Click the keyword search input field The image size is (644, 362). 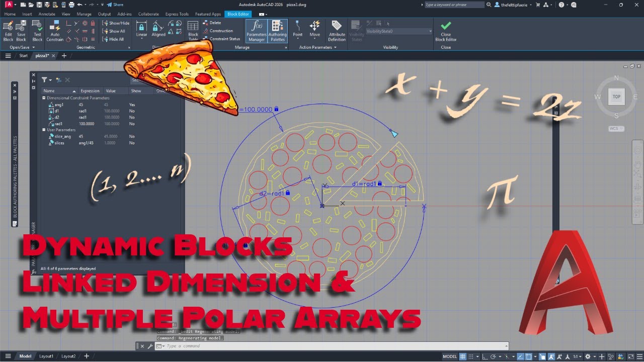pyautogui.click(x=454, y=5)
